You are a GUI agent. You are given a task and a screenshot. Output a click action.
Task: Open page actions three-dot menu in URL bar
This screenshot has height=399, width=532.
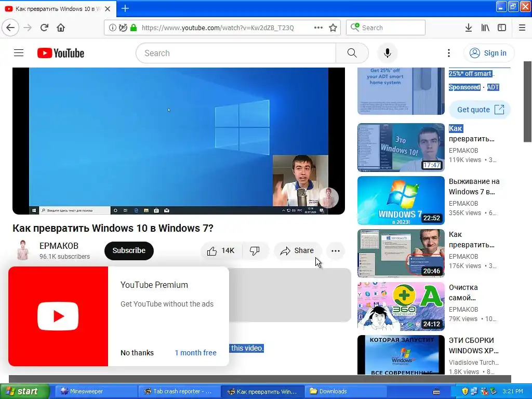coord(318,28)
